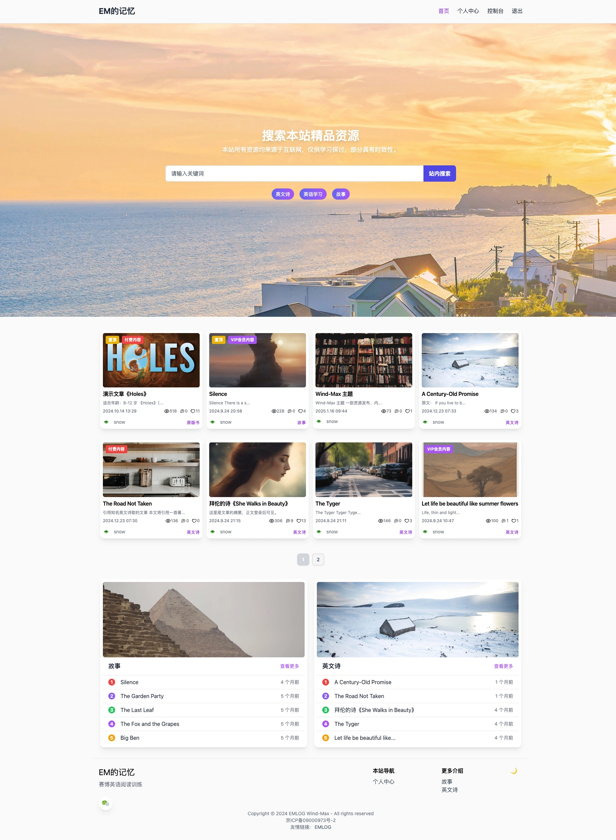Click the 站内搜索 search button

(439, 174)
